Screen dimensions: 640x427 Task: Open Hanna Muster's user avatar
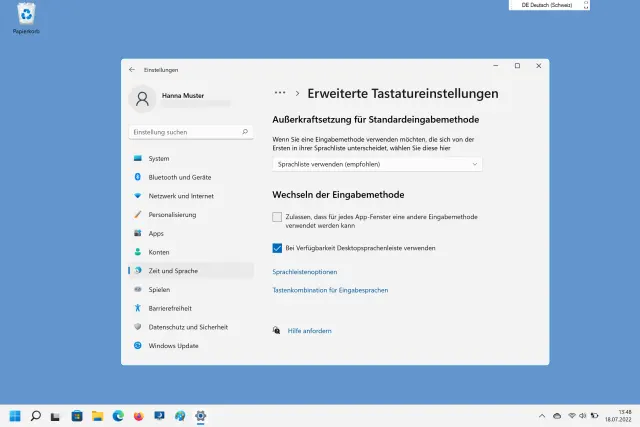coord(142,99)
